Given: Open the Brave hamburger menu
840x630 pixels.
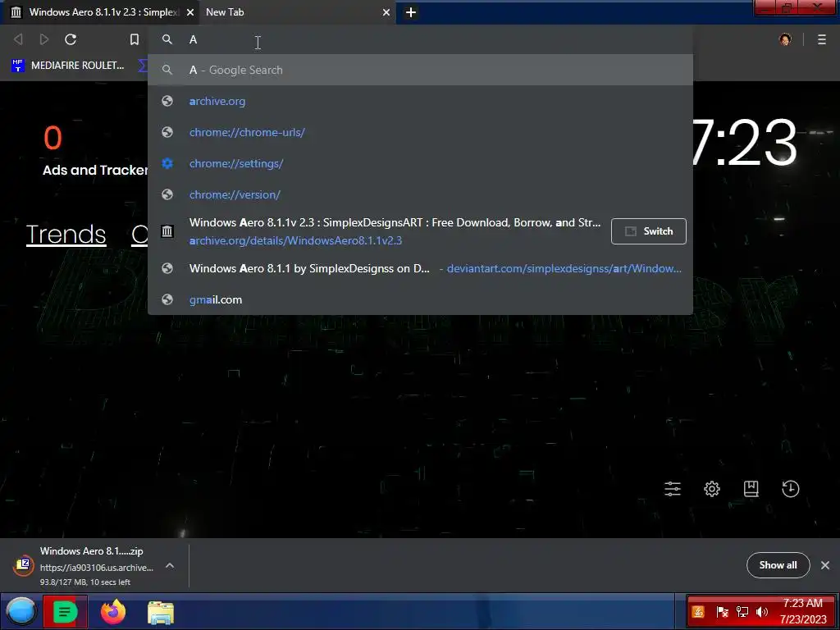Looking at the screenshot, I should pyautogui.click(x=821, y=39).
